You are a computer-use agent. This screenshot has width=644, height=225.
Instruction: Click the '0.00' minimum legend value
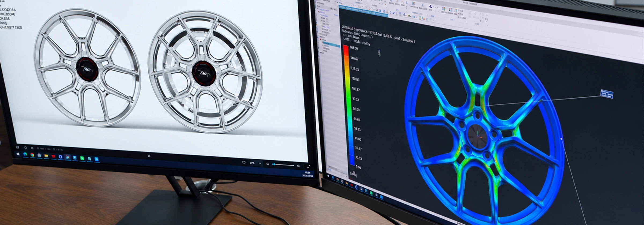coord(358,167)
